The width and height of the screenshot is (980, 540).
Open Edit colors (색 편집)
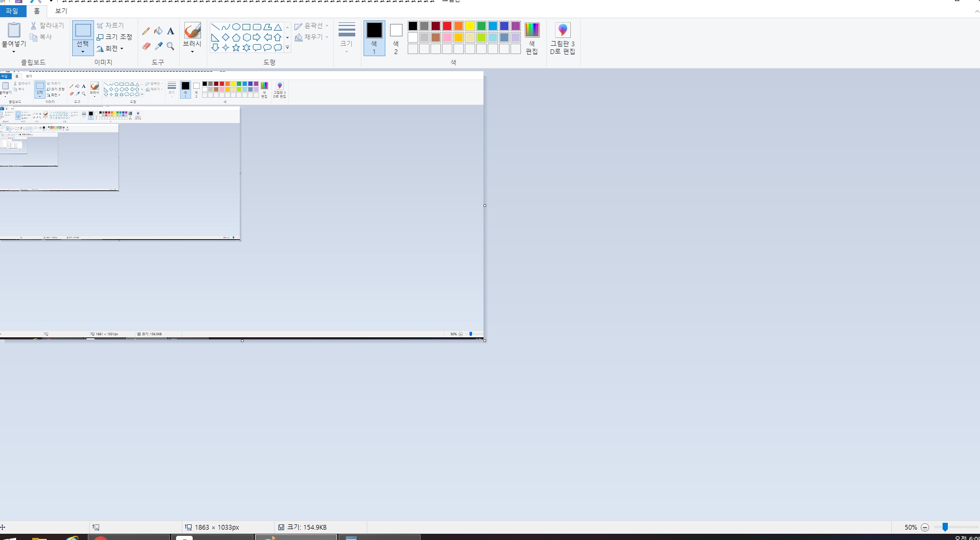(532, 38)
